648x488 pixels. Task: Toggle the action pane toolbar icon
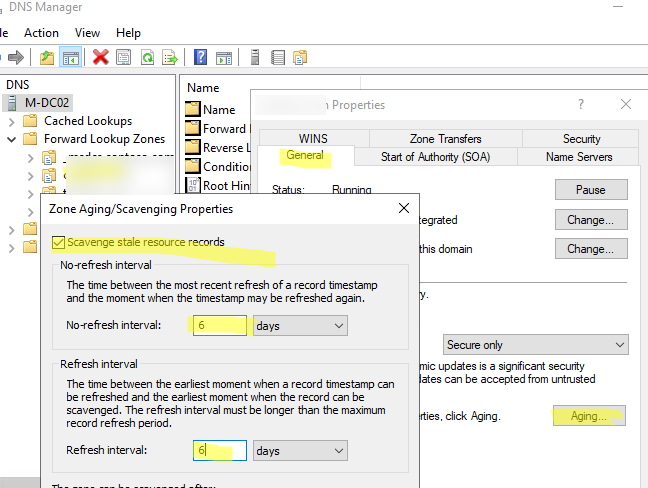click(x=224, y=57)
